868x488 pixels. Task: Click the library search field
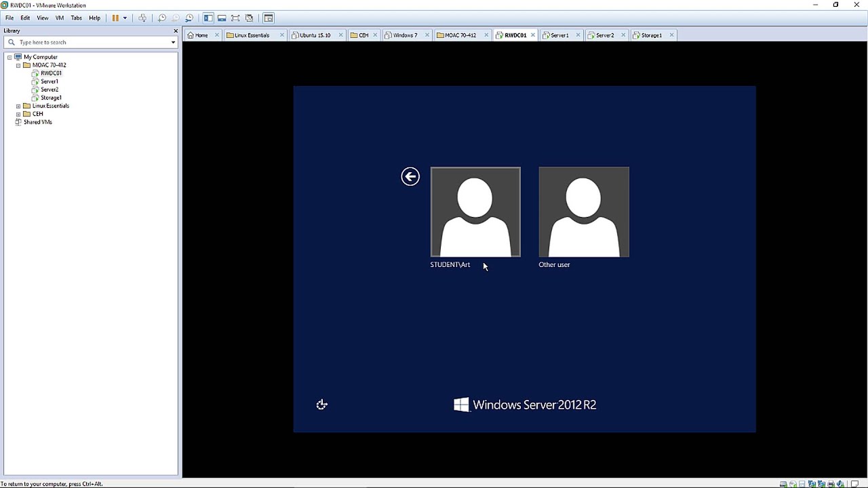tap(92, 42)
